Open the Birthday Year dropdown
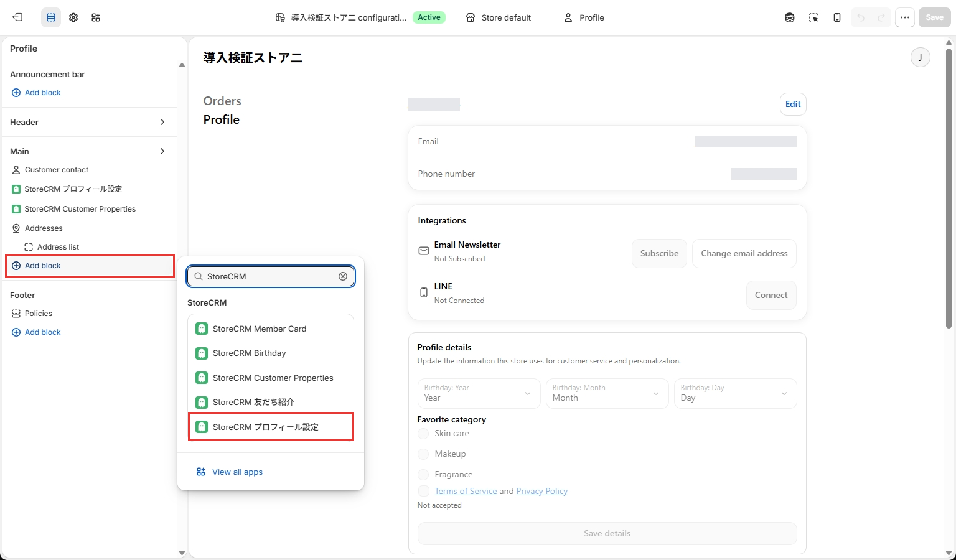 pyautogui.click(x=479, y=393)
